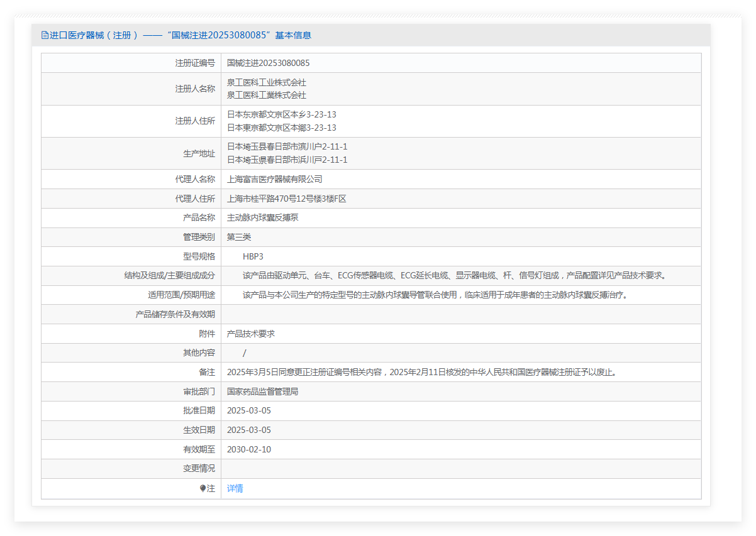The height and width of the screenshot is (536, 756).
Task: Select the 备注 remark text about 2025年3月5日
Action: (x=423, y=372)
